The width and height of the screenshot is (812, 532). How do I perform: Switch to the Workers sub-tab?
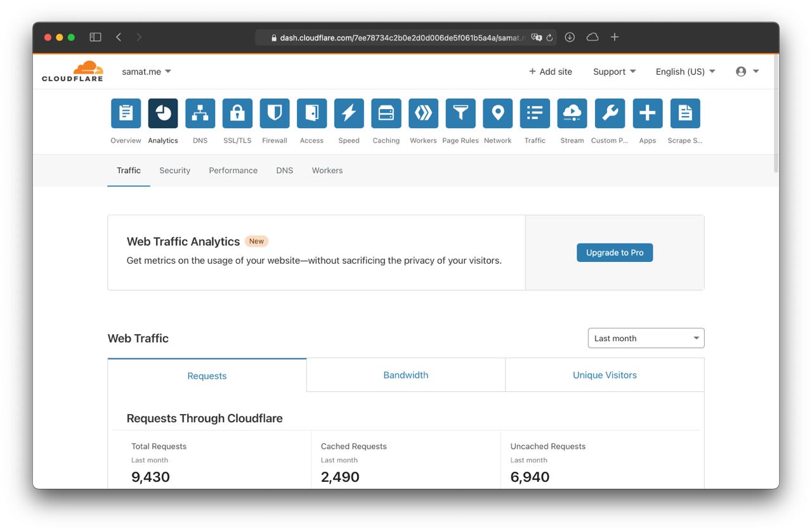[327, 171]
